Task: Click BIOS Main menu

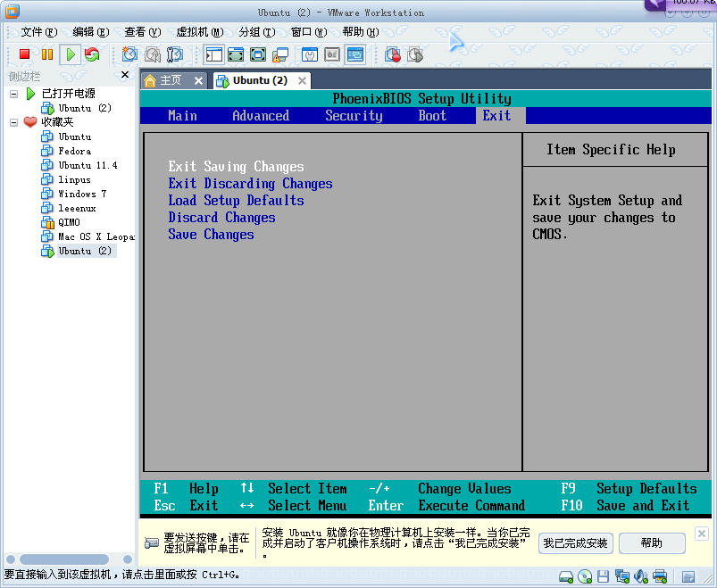Action: click(182, 116)
